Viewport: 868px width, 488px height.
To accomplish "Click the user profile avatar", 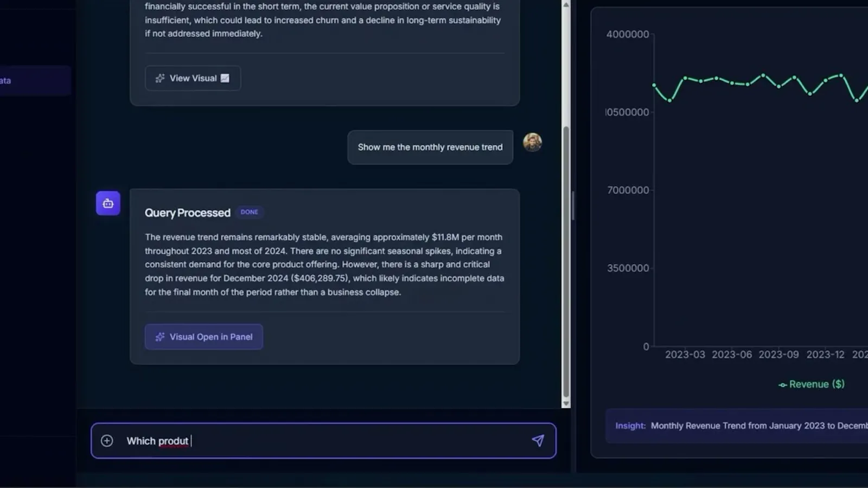I will pyautogui.click(x=532, y=142).
